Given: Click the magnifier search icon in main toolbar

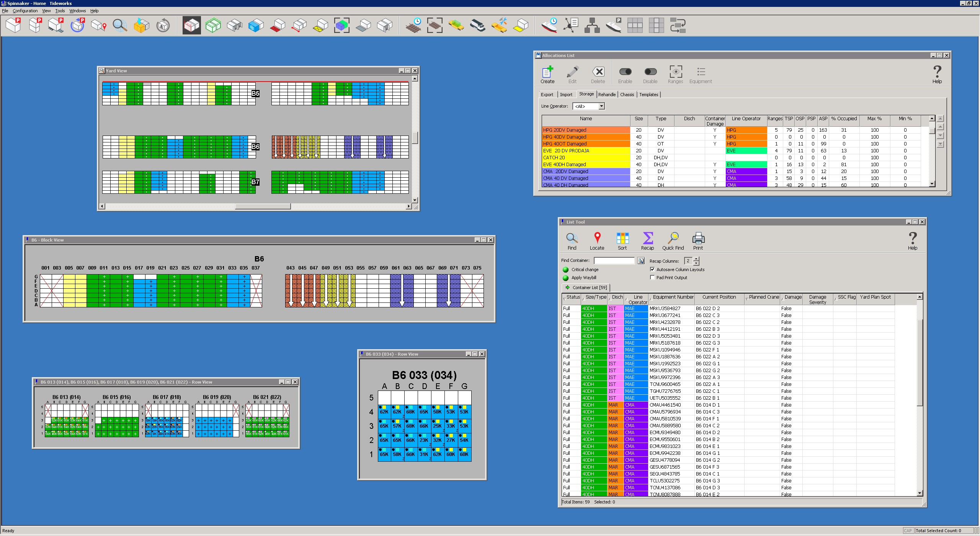Looking at the screenshot, I should (120, 26).
